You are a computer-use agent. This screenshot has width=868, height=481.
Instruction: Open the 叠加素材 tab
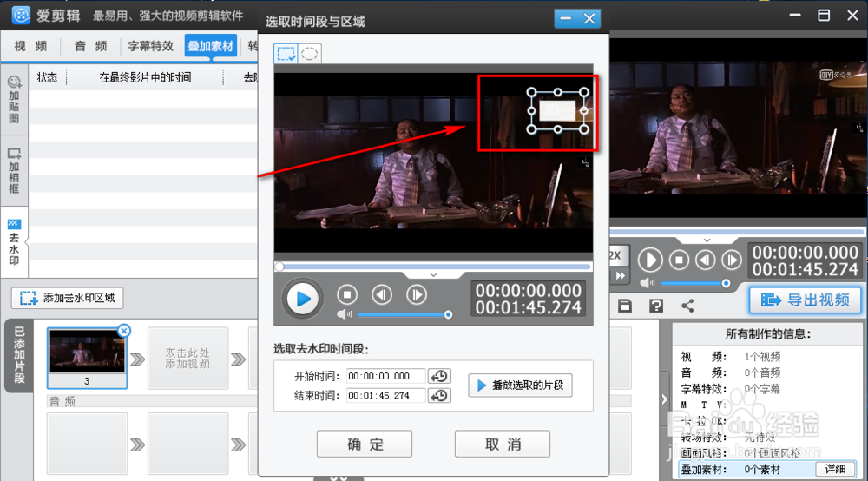coord(211,46)
